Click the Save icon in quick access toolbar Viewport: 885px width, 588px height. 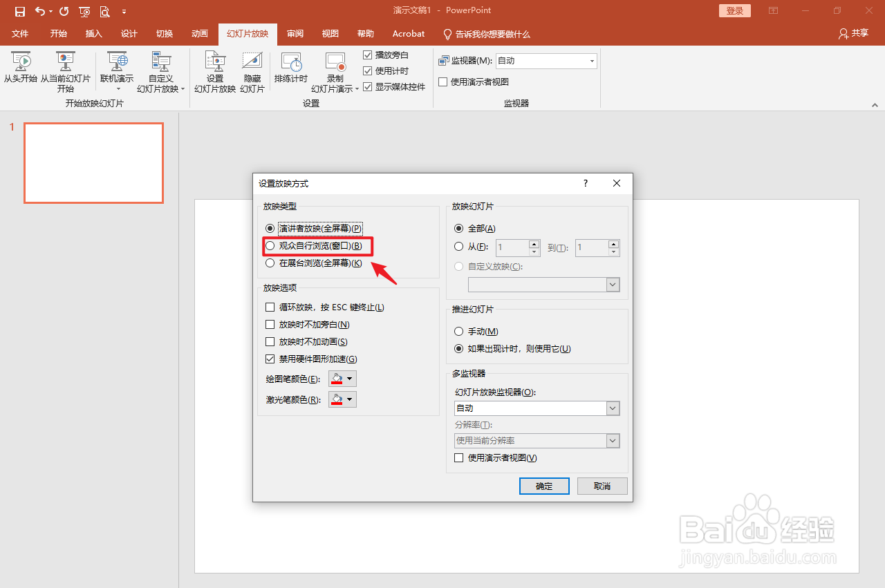click(x=20, y=11)
